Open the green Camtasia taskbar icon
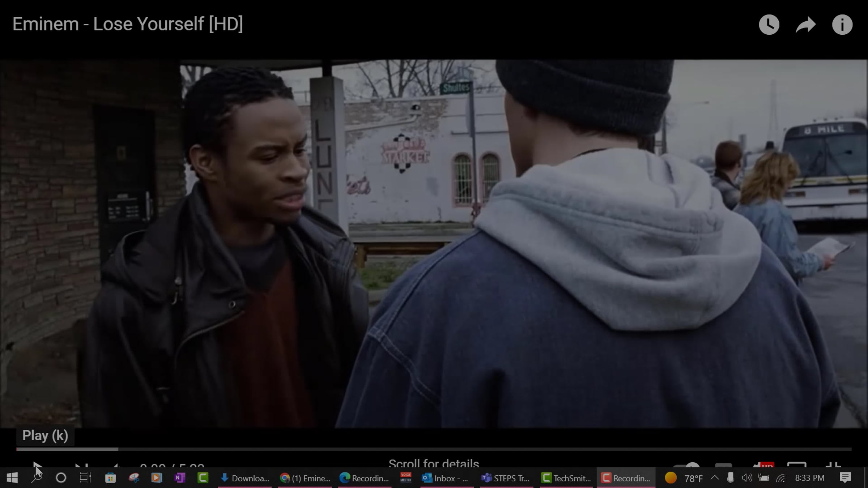 coord(203,478)
